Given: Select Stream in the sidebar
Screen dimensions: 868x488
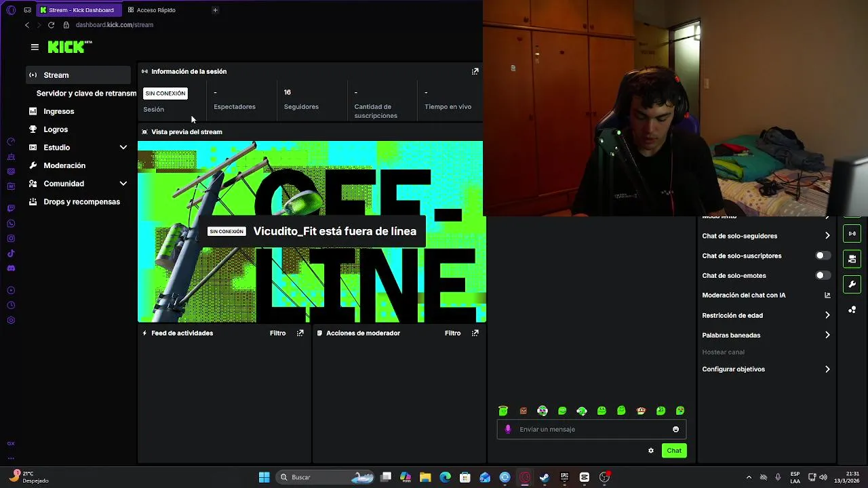Looking at the screenshot, I should [78, 75].
